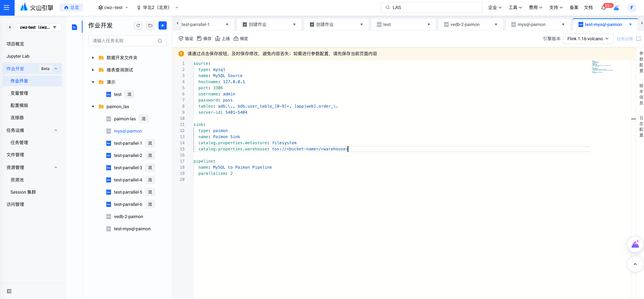
Task: Create a new folder in job tree
Action: point(150,25)
